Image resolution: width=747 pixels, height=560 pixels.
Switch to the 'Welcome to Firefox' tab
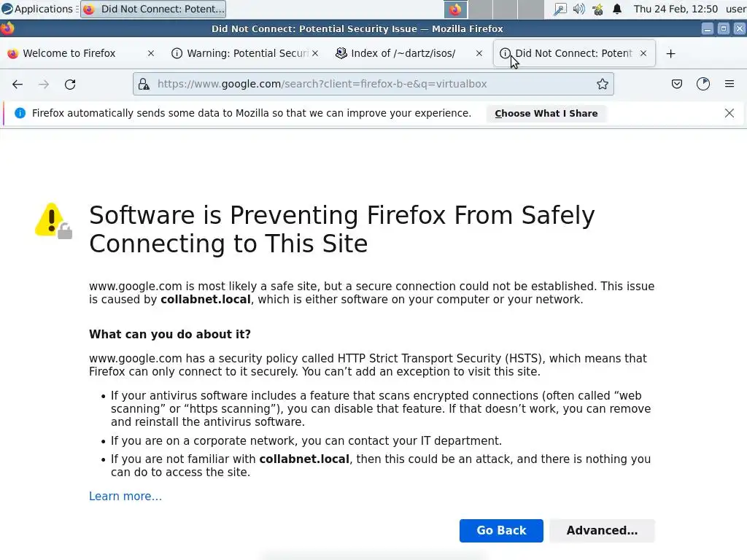(x=69, y=53)
